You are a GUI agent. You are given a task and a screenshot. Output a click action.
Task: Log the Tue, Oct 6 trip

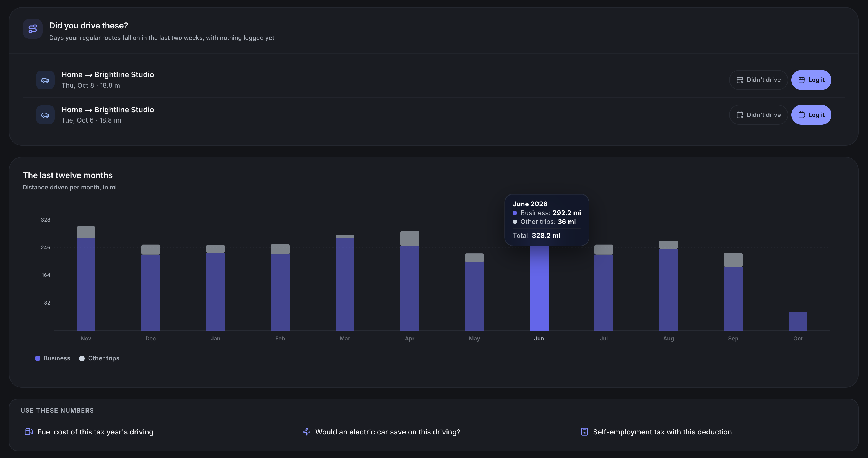pos(811,115)
